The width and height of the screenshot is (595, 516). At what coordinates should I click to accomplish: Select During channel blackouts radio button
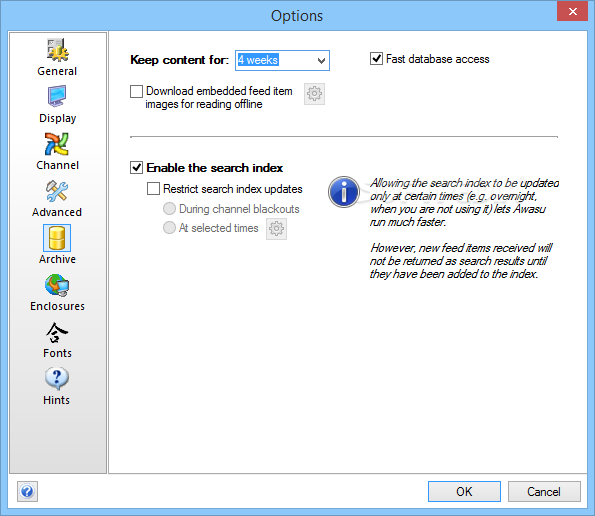click(x=169, y=208)
